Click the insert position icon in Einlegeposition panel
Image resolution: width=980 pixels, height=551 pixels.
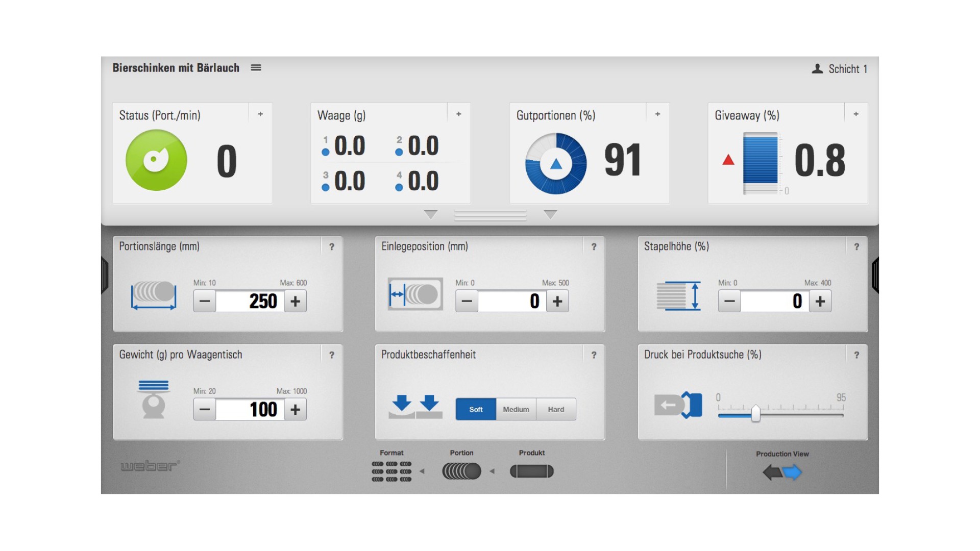tap(415, 294)
